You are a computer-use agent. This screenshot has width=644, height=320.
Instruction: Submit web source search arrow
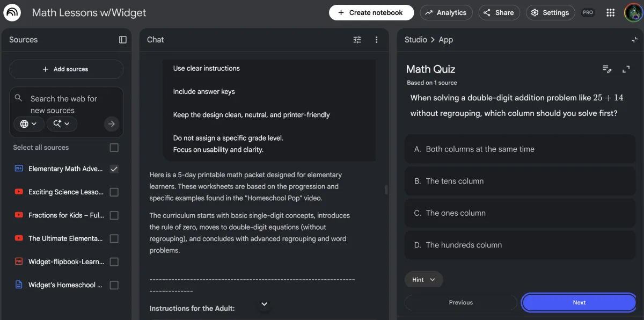tap(111, 124)
